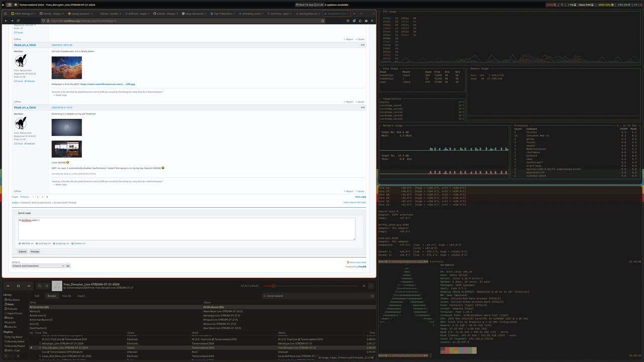Click Subscribe to this topic
This screenshot has height=362, width=644.
click(x=355, y=202)
